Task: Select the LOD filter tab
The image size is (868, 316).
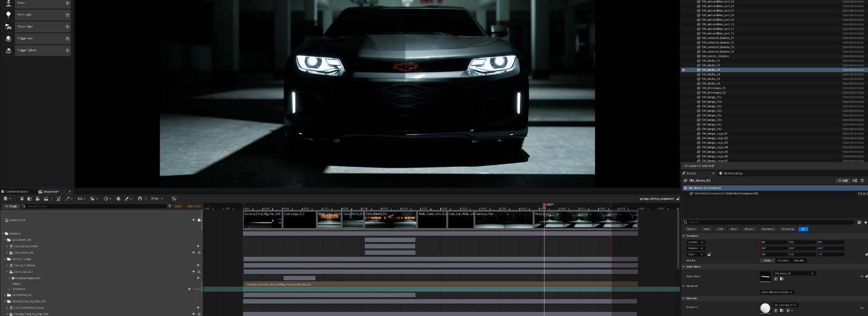Action: [x=720, y=229]
